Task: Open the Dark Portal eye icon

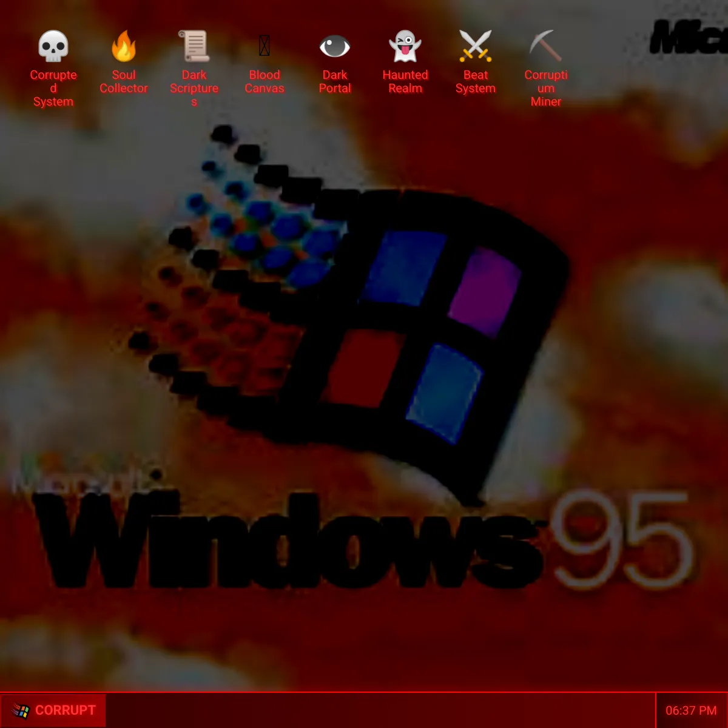Action: (335, 46)
